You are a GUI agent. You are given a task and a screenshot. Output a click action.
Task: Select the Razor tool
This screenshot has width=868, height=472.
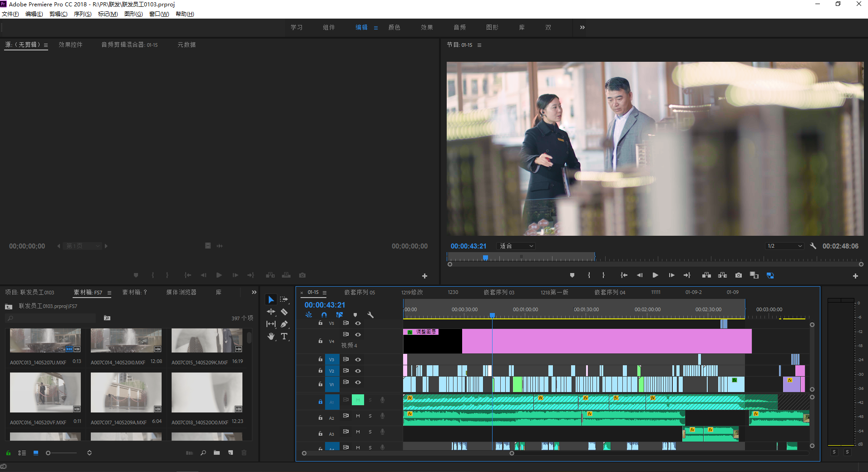click(x=284, y=312)
